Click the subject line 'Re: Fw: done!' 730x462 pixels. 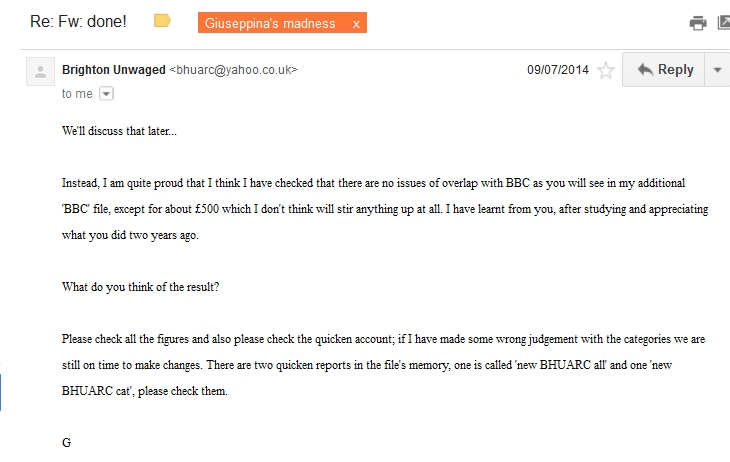(77, 21)
